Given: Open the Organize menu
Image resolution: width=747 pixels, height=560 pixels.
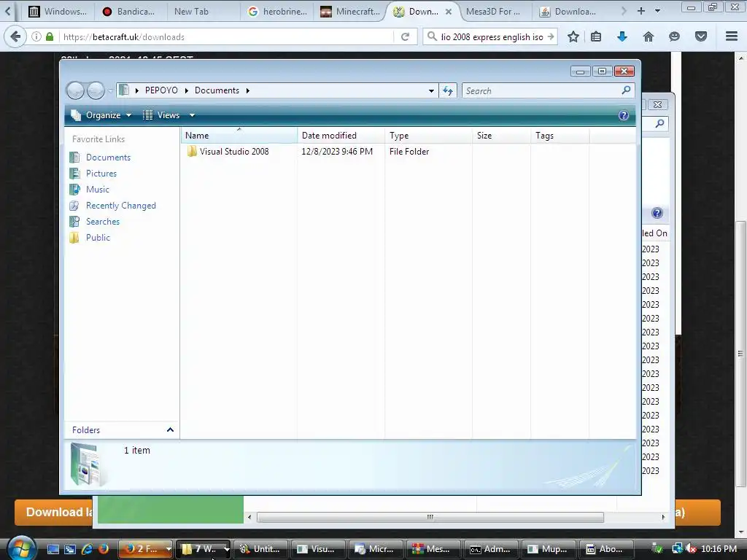Looking at the screenshot, I should tap(101, 115).
